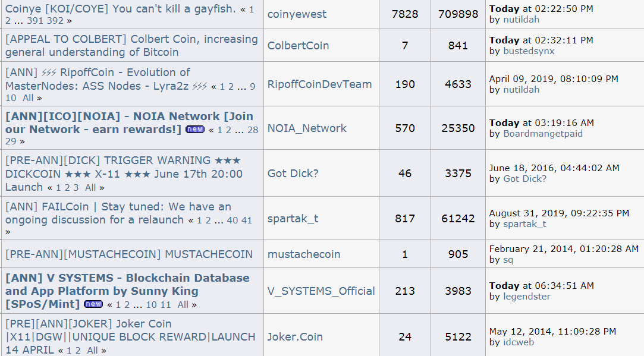644x356 pixels.
Task: Go to page 3 of the DICKCOIN thread
Action: (x=76, y=188)
